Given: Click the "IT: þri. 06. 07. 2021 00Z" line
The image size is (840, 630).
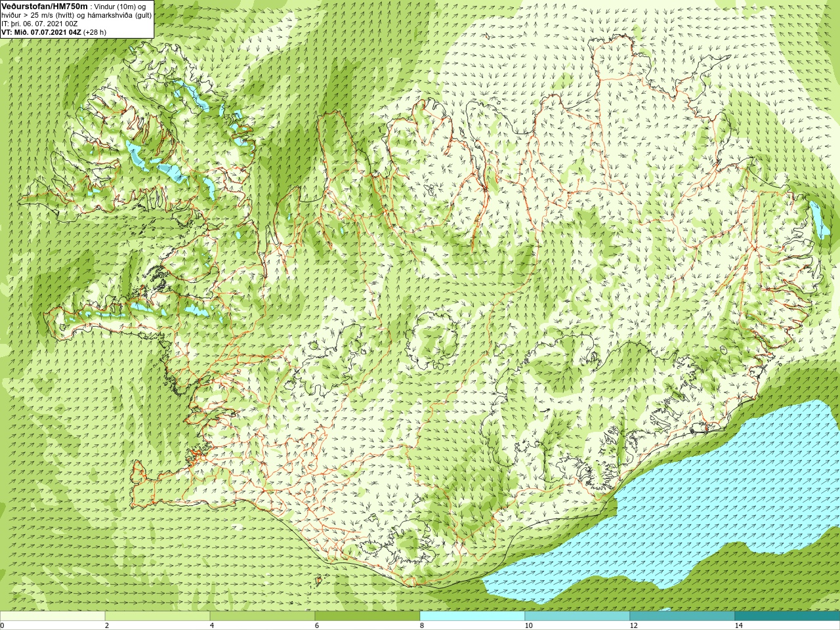Looking at the screenshot, I should coord(39,24).
